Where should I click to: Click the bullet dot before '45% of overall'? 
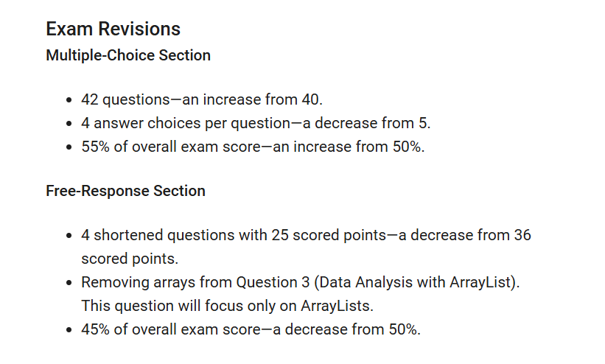coord(69,329)
